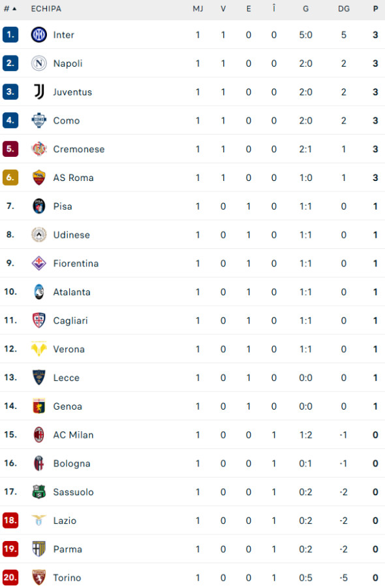Sort the table by the P column

click(x=375, y=9)
